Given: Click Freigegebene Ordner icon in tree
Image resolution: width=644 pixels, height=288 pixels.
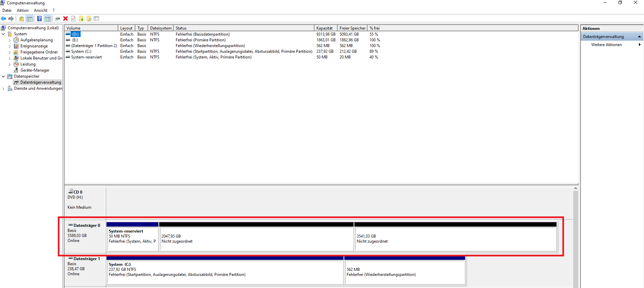Looking at the screenshot, I should click(16, 52).
